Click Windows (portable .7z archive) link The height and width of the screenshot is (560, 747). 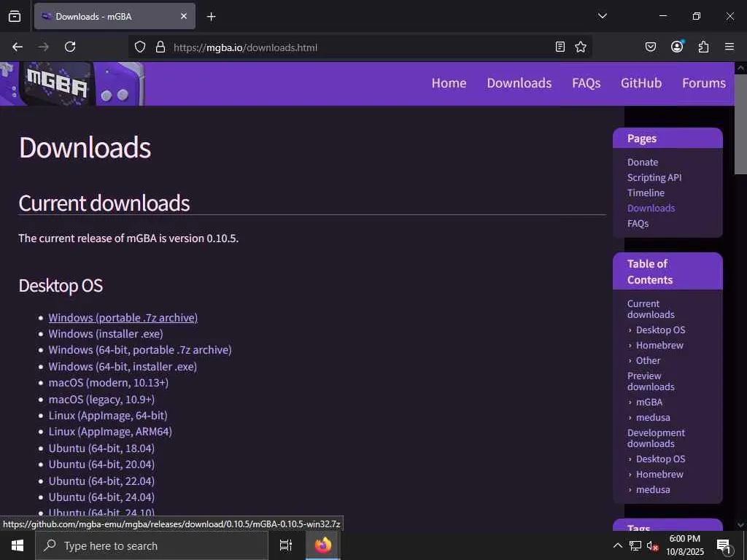123,318
